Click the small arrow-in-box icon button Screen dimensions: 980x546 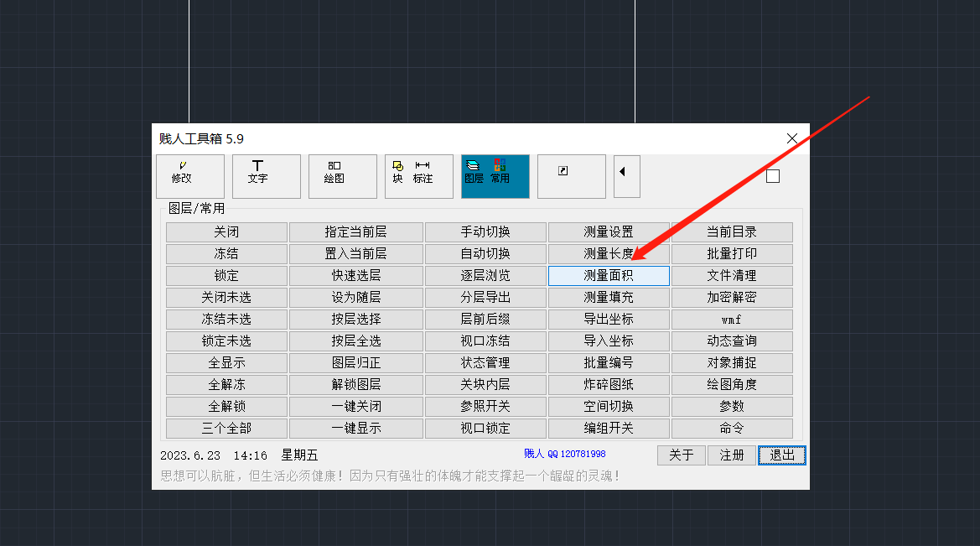pyautogui.click(x=571, y=176)
